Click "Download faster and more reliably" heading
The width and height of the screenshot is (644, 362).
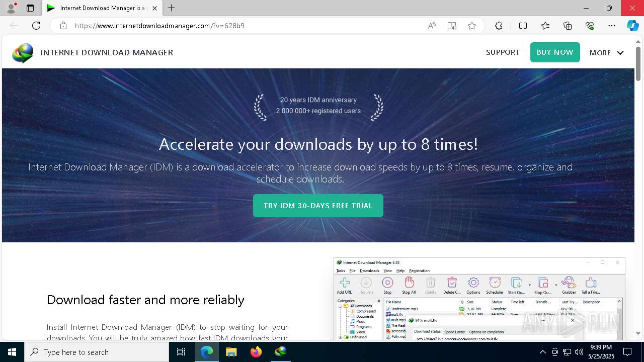point(145,300)
